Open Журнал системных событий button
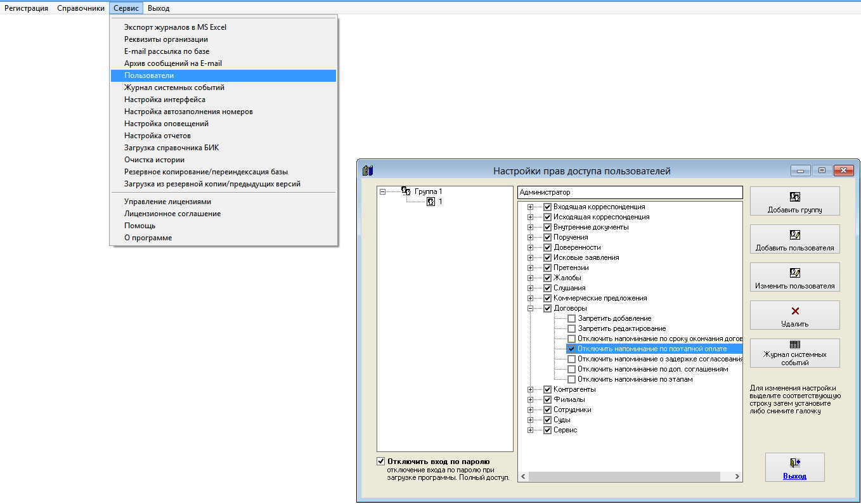861x504 pixels. pyautogui.click(x=795, y=353)
